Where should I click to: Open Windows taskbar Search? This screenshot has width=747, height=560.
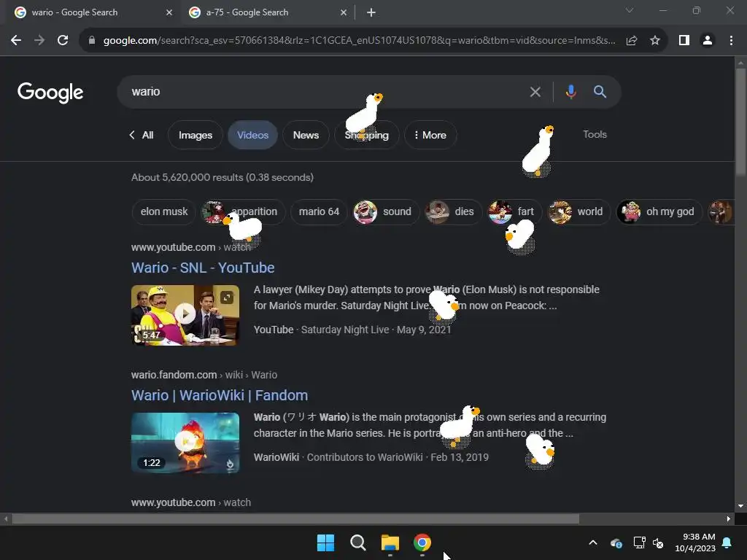click(357, 542)
